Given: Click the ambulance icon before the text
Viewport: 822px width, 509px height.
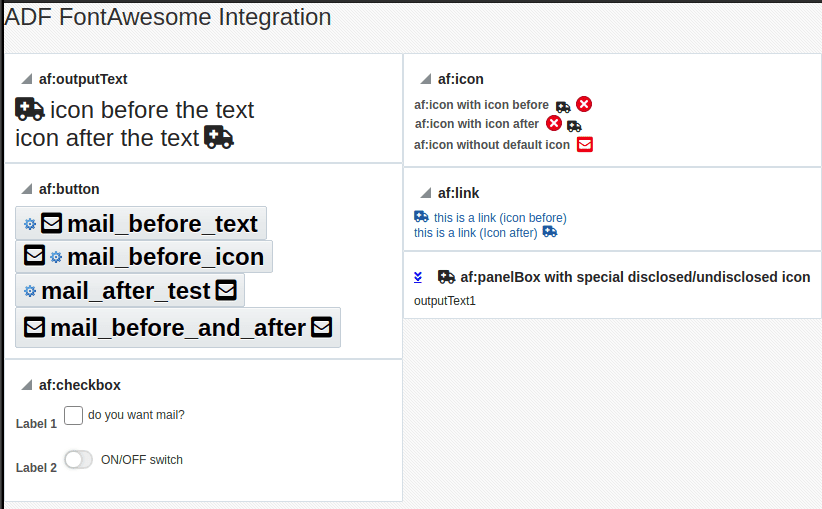Looking at the screenshot, I should [x=30, y=109].
